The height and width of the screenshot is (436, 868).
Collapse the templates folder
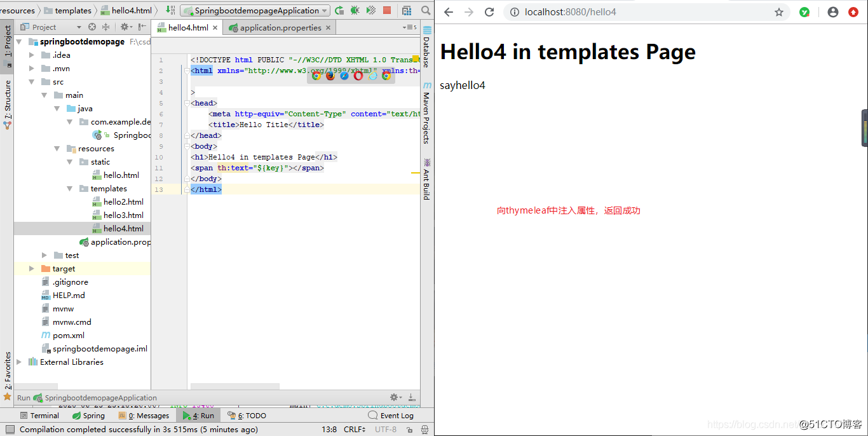(x=70, y=189)
